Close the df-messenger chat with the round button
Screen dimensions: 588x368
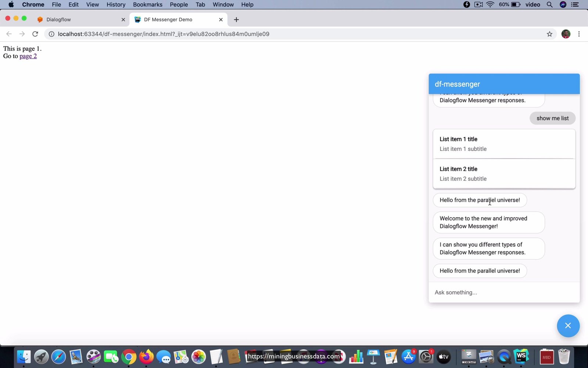click(568, 326)
